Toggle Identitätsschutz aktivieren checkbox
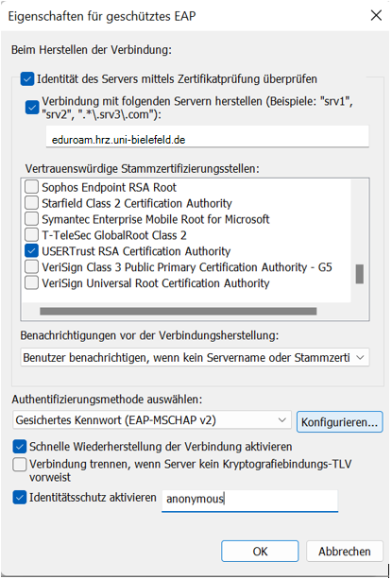Viewport: 392px width, 579px height. pos(20,498)
